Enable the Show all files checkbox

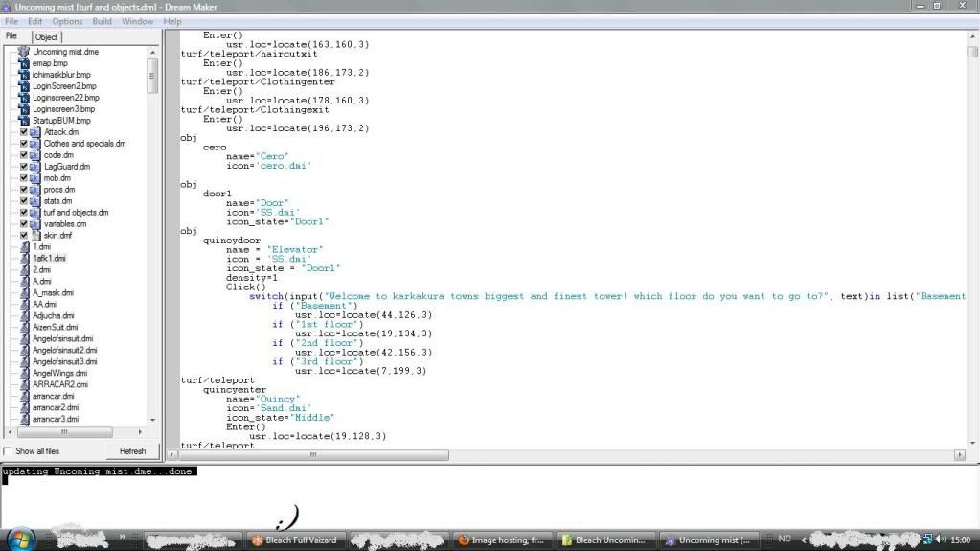tap(9, 451)
